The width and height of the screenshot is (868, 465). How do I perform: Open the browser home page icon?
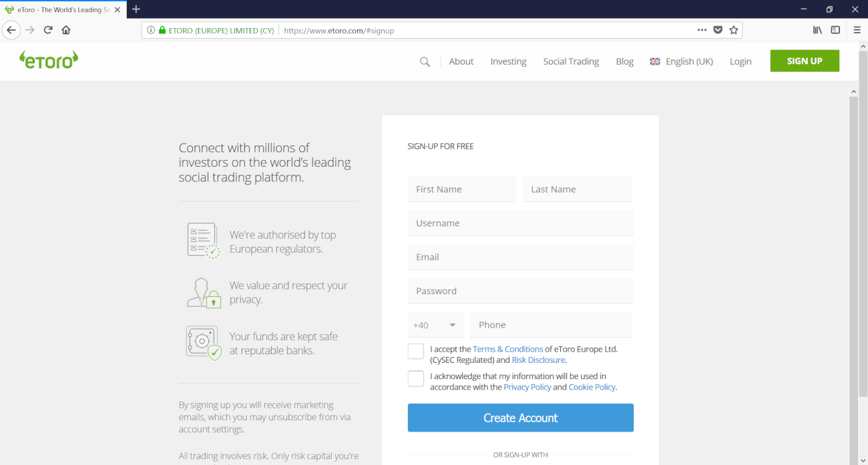[x=66, y=30]
